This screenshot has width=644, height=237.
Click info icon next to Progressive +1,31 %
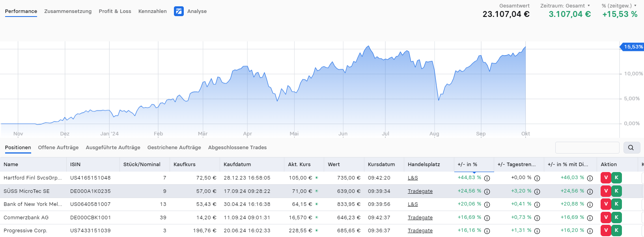point(537,231)
